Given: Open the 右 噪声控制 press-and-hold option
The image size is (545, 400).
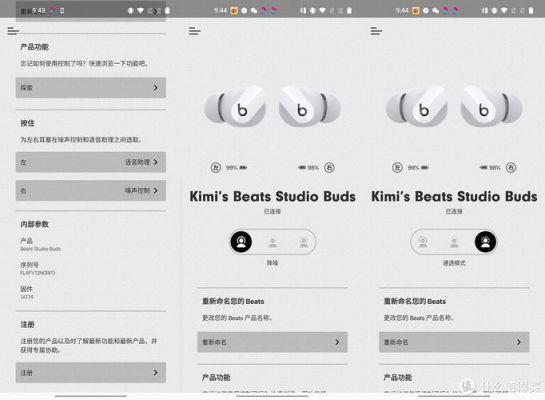Looking at the screenshot, I should (x=91, y=190).
